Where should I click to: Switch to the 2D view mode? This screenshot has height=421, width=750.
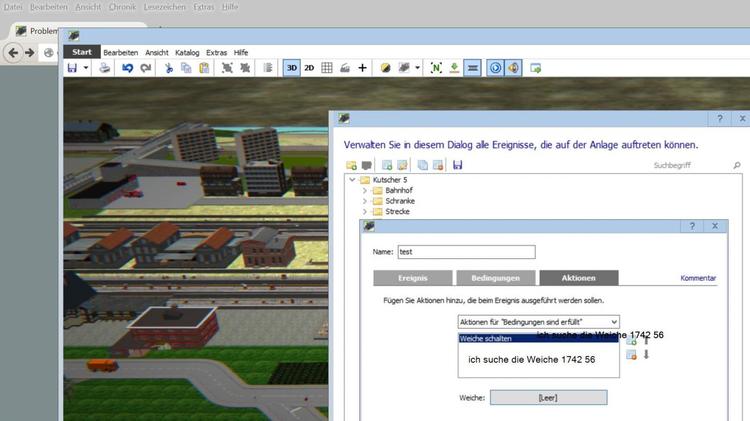309,68
